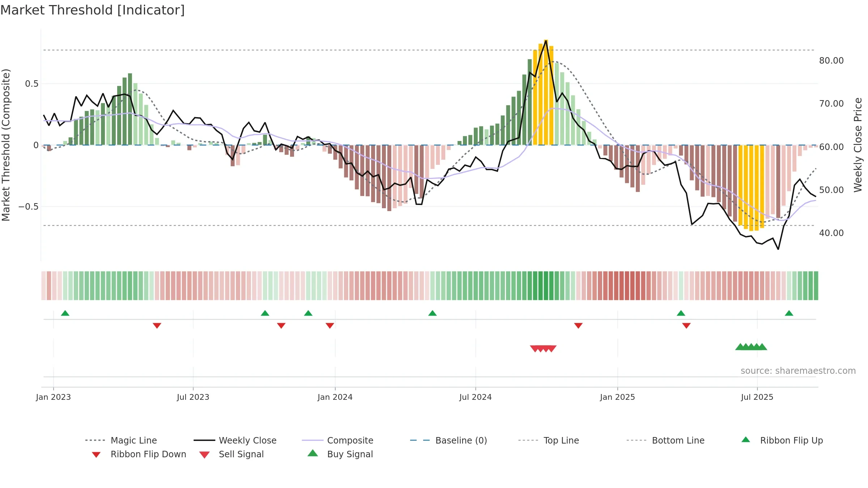This screenshot has height=488, width=868.
Task: Click the Market Threshold [Indicator] chart title
Action: pyautogui.click(x=93, y=10)
